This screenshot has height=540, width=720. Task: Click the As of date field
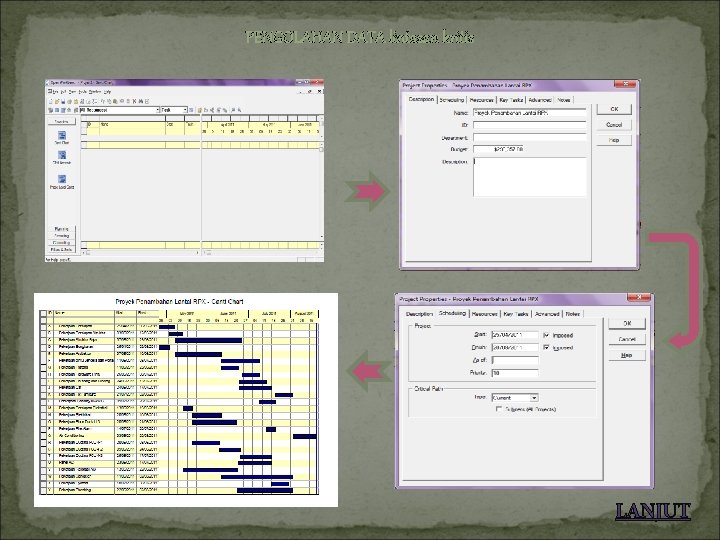pos(515,360)
